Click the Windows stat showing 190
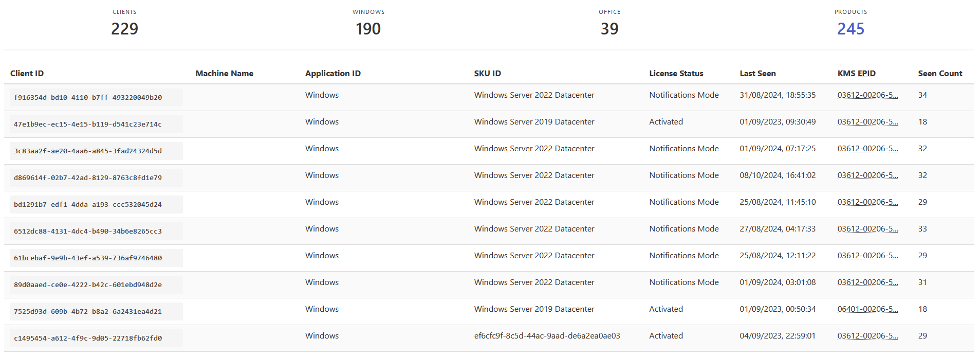 click(x=368, y=29)
